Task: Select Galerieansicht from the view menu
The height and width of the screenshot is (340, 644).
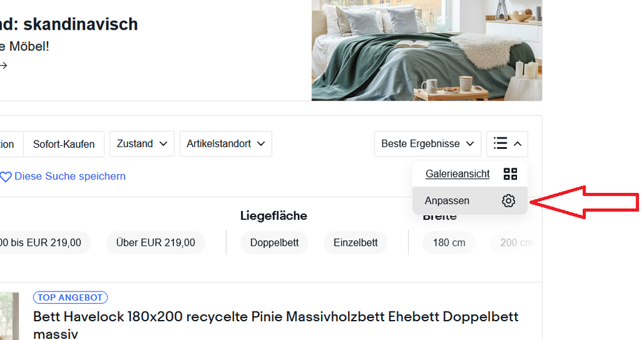Action: click(x=457, y=174)
